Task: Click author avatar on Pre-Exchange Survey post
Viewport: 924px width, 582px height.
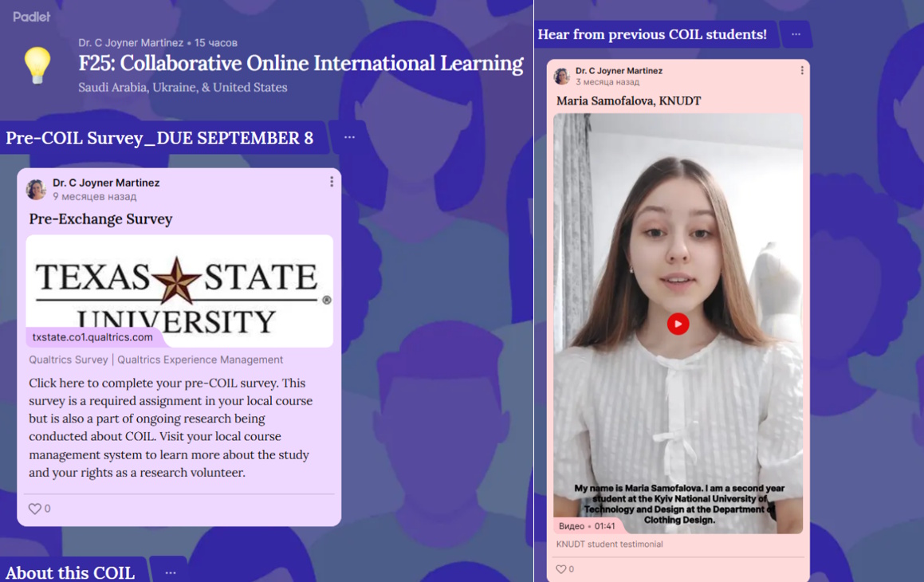Action: click(36, 190)
